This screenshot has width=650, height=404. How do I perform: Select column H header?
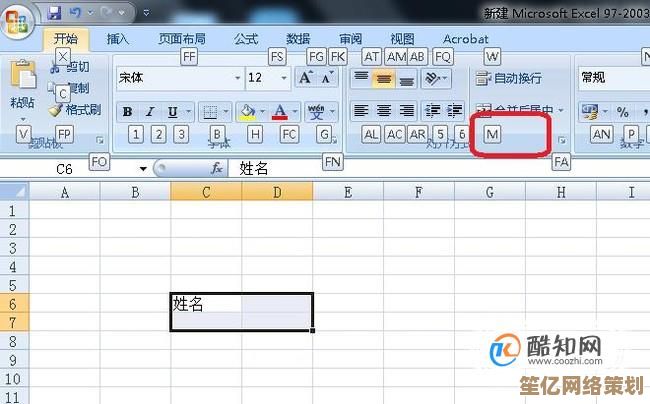coord(560,192)
